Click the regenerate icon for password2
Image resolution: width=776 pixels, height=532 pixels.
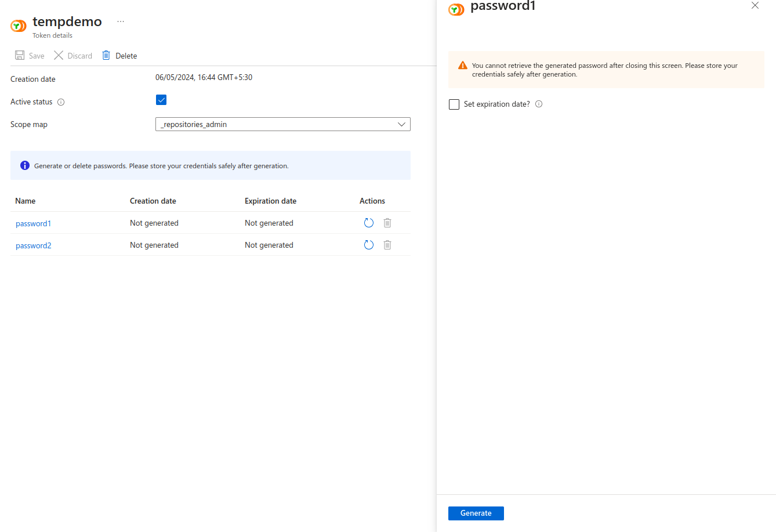point(369,245)
